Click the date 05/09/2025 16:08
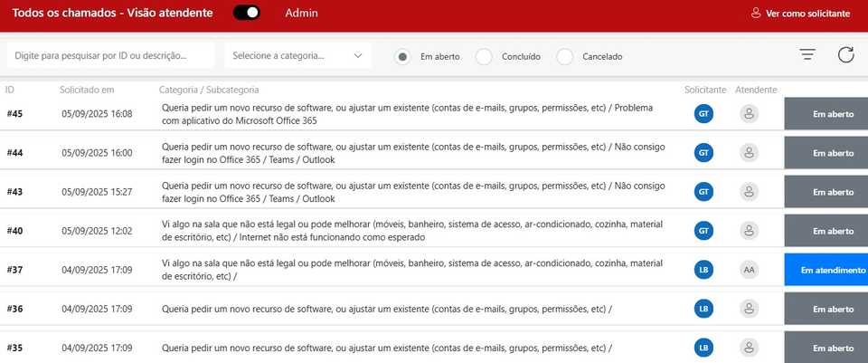The image size is (868, 363). (x=97, y=114)
